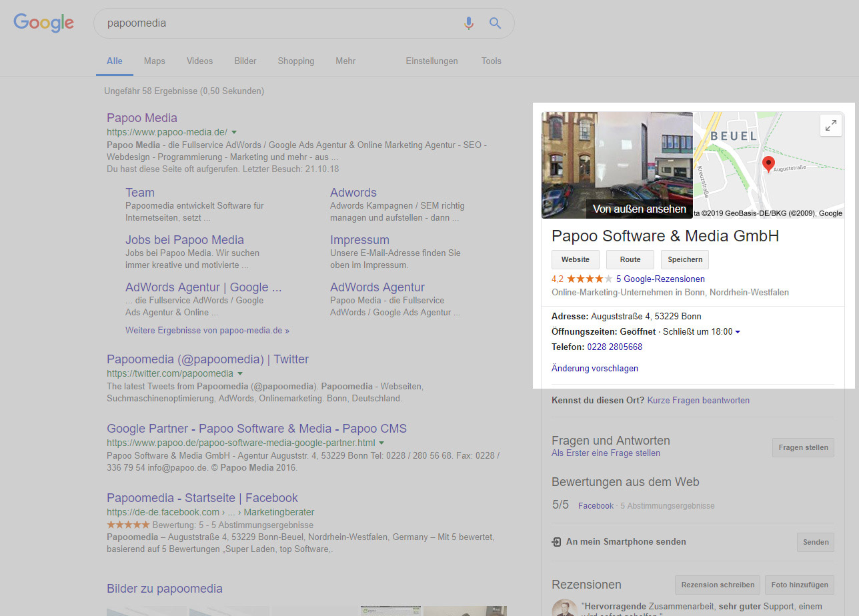
Task: Click Fragen stellen button
Action: [x=803, y=448]
